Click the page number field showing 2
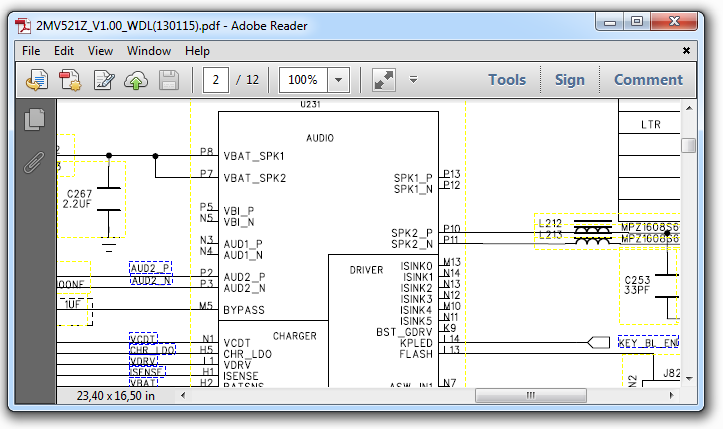The image size is (723, 429). point(216,80)
